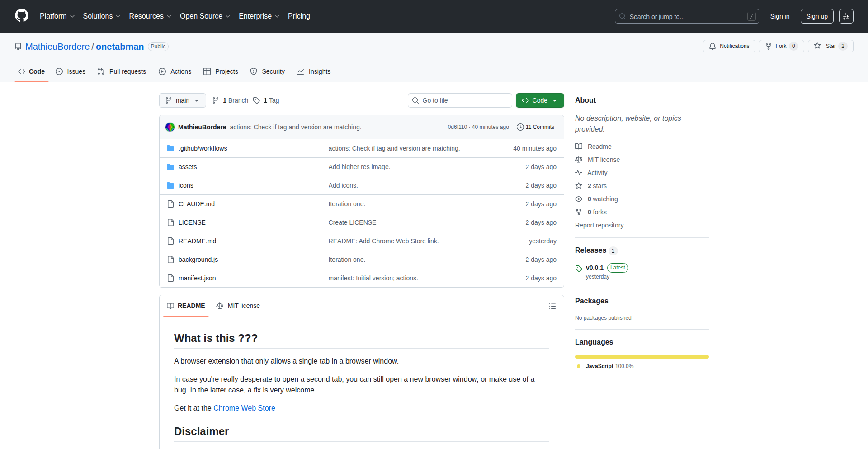The height and width of the screenshot is (449, 868).
Task: Click the GitHub logo in the header
Action: click(x=22, y=16)
